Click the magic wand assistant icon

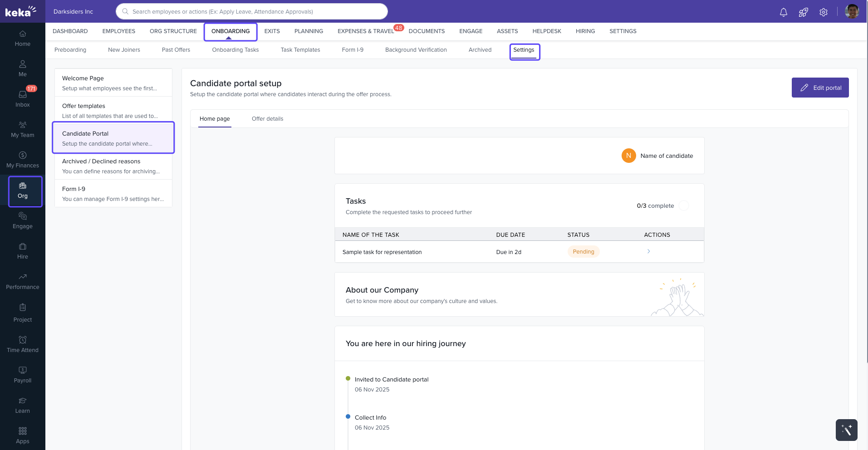pyautogui.click(x=846, y=430)
